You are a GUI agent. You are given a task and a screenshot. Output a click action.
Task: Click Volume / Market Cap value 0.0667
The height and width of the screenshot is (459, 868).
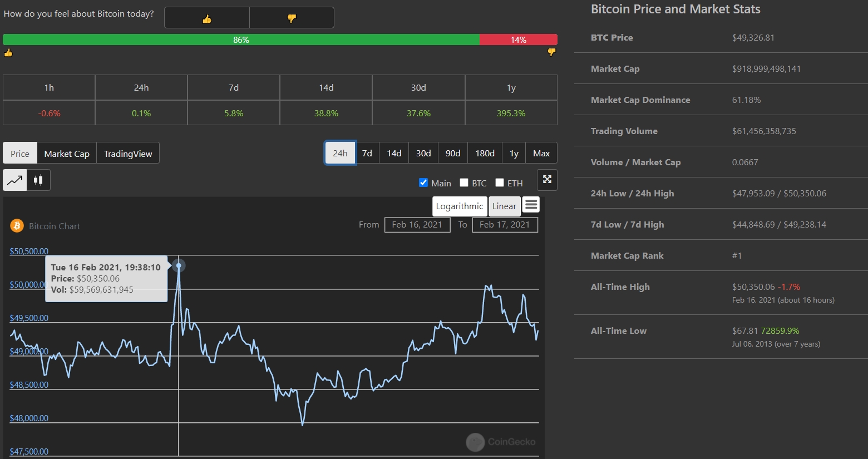pos(745,162)
